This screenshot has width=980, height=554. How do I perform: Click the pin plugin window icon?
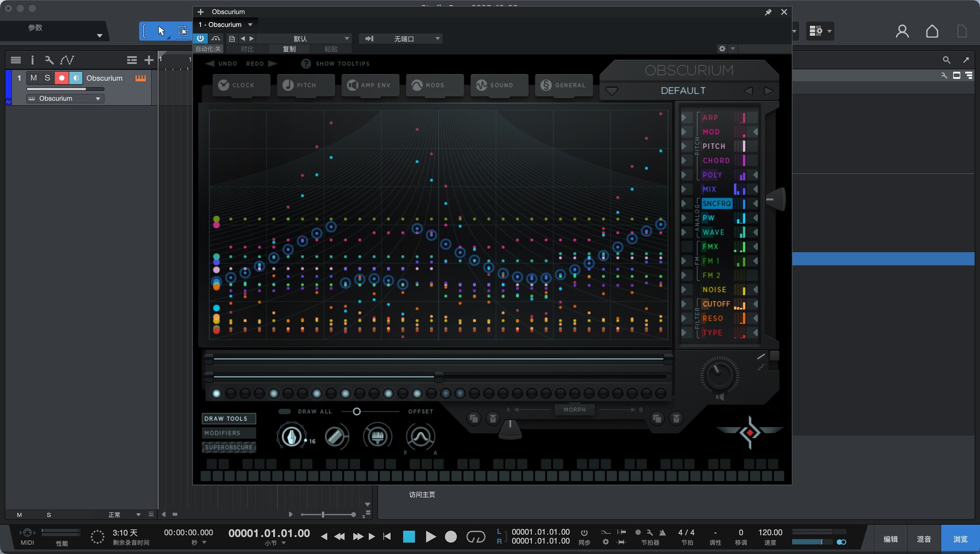click(x=768, y=12)
